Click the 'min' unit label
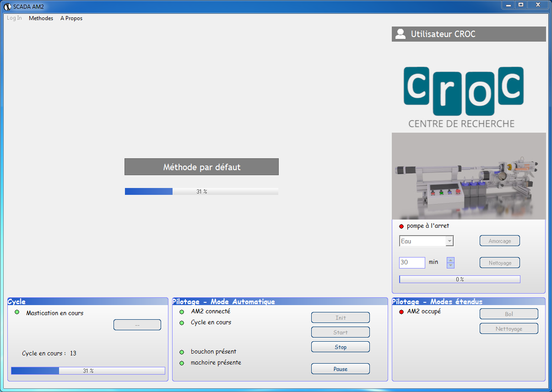Image resolution: width=552 pixels, height=392 pixels. (433, 262)
